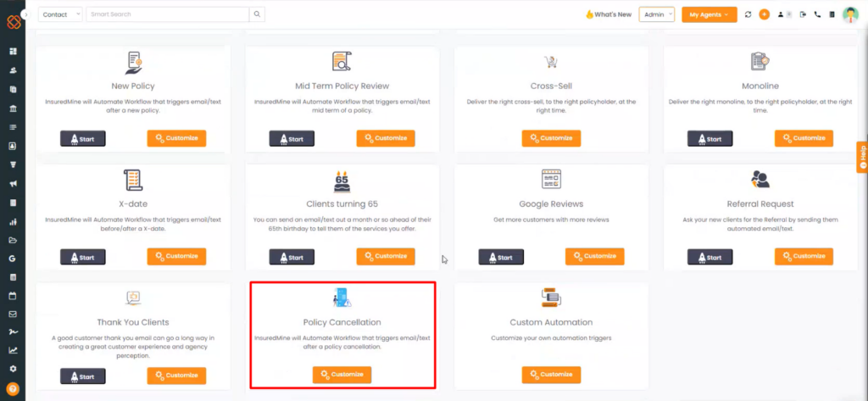Viewport: 868px width, 401px height.
Task: Click the person icon in the header
Action: [781, 15]
